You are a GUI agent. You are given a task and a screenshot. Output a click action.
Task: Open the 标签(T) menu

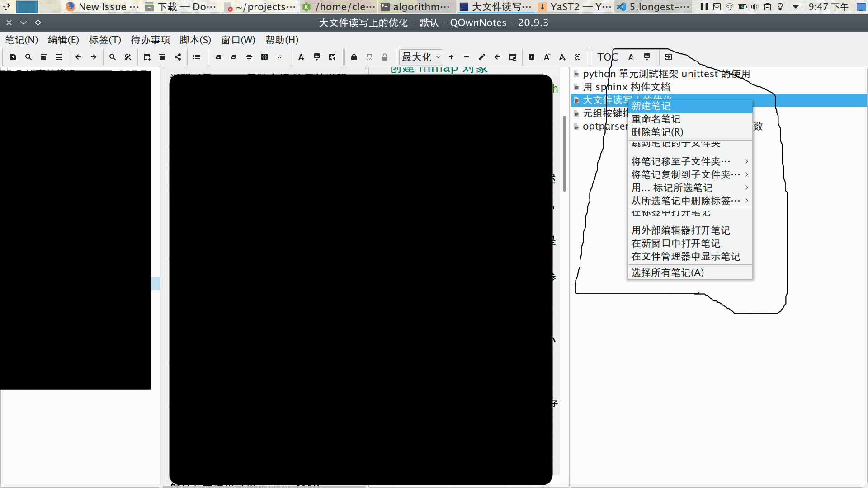[105, 40]
